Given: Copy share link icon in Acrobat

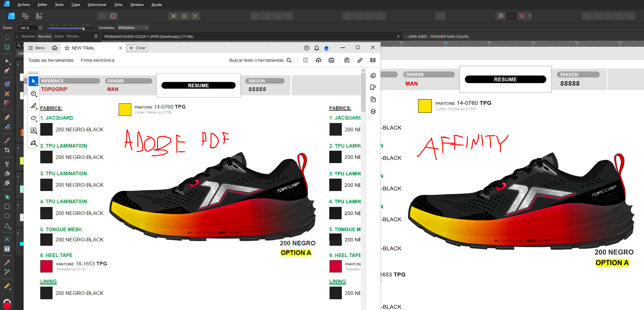Looking at the screenshot, I should pyautogui.click(x=360, y=60).
